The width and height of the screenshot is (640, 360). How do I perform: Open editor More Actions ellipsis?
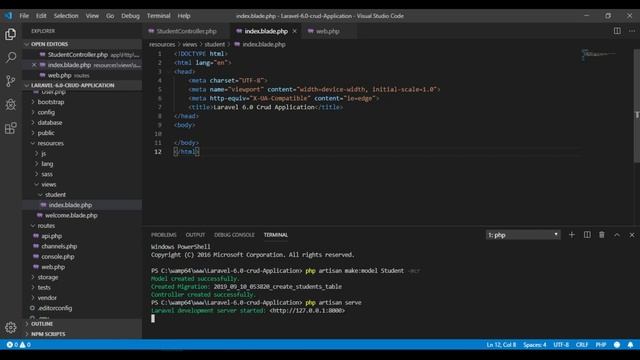(632, 31)
